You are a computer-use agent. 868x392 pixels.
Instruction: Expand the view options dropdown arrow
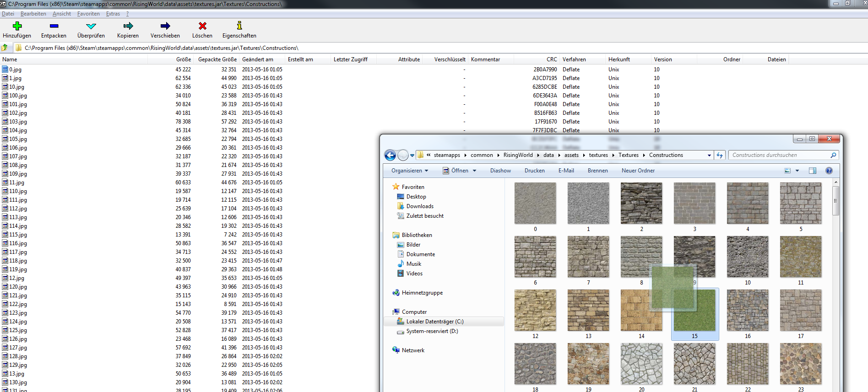point(797,171)
